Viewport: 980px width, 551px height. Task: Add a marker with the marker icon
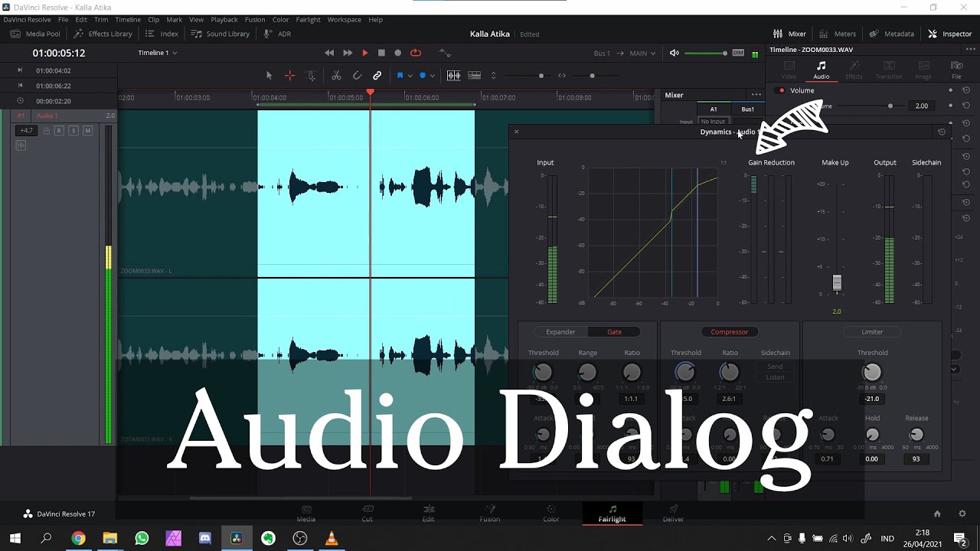[422, 76]
